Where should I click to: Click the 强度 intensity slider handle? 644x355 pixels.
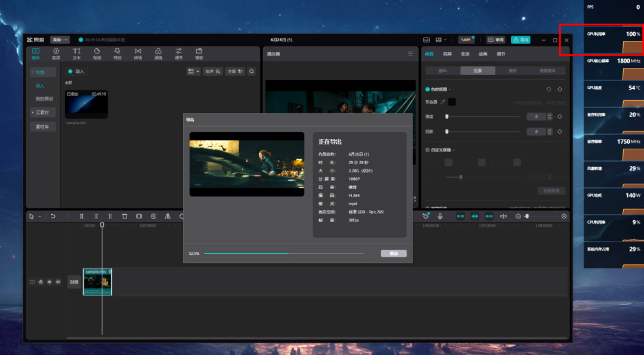click(x=447, y=116)
